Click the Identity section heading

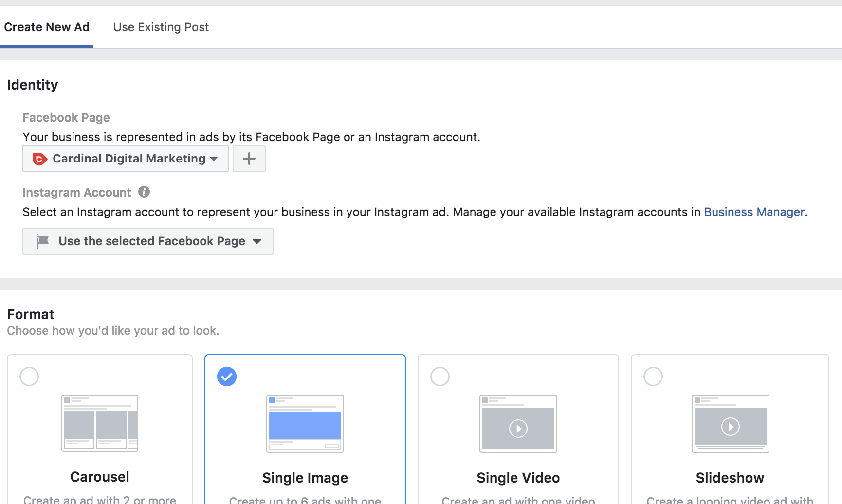coord(33,85)
